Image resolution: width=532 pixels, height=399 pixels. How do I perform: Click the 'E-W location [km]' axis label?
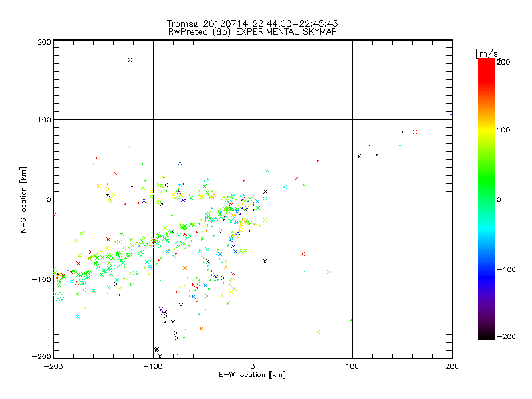[x=252, y=374]
